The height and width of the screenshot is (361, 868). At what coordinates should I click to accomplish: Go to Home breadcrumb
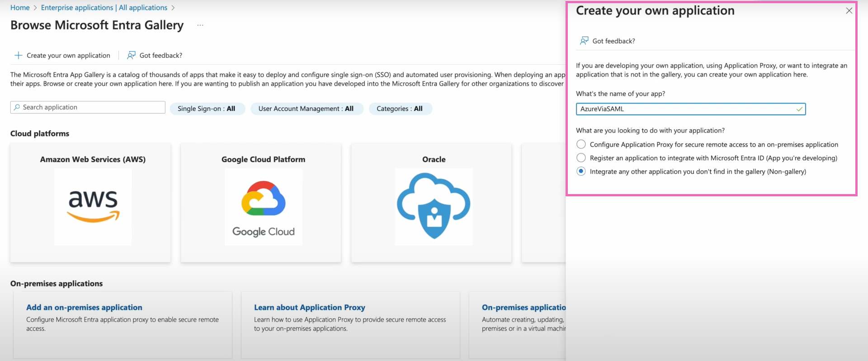20,8
